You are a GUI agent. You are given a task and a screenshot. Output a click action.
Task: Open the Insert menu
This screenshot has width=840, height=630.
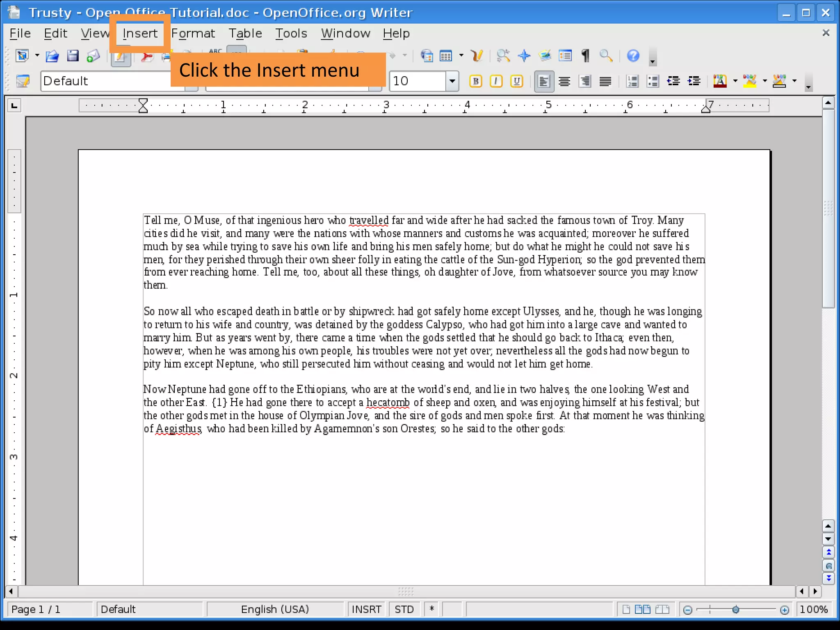[x=140, y=33]
